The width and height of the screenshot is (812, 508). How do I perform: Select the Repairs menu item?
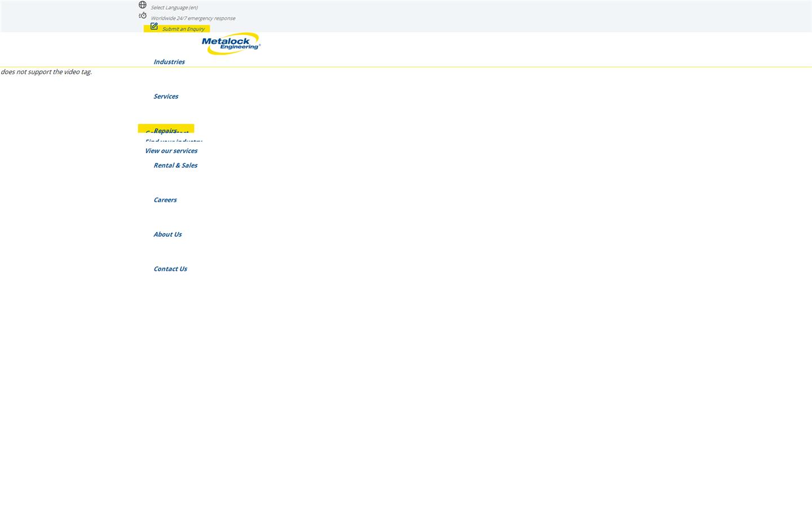tap(165, 130)
